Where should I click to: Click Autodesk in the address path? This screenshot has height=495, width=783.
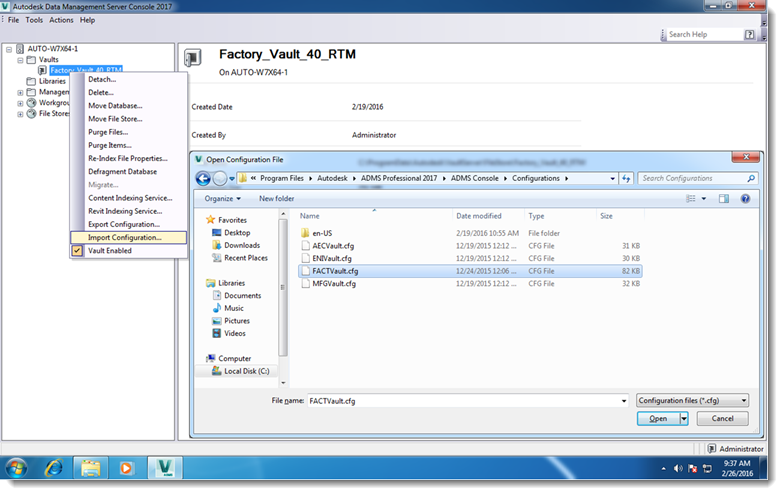pos(332,178)
